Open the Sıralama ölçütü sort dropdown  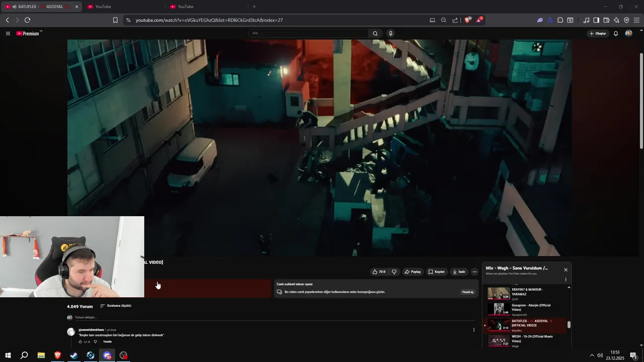pos(116,306)
